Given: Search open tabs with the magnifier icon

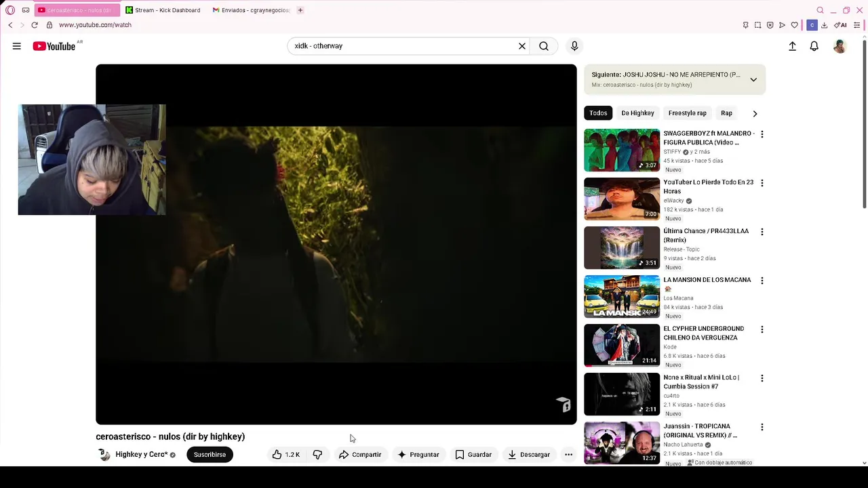Looking at the screenshot, I should [x=820, y=10].
